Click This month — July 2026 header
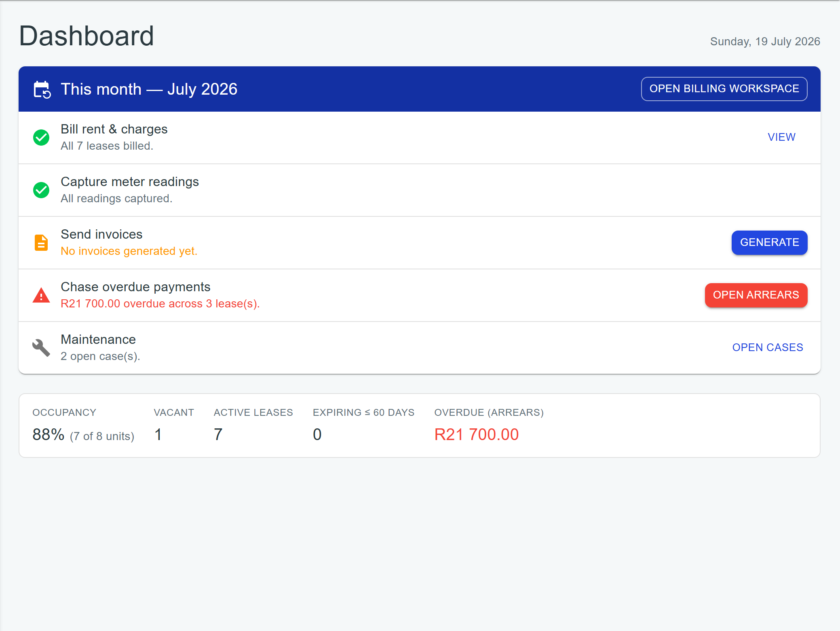The width and height of the screenshot is (840, 631). point(149,89)
